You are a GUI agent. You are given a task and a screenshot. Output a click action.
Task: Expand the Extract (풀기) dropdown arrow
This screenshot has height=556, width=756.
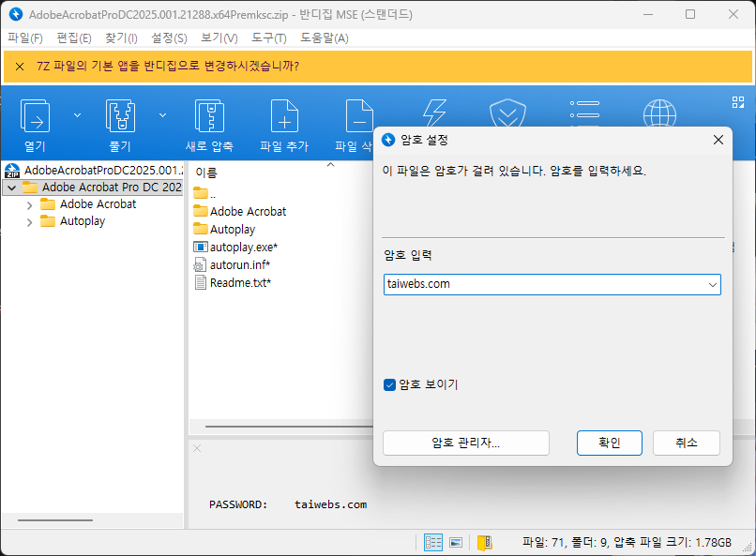point(163,115)
